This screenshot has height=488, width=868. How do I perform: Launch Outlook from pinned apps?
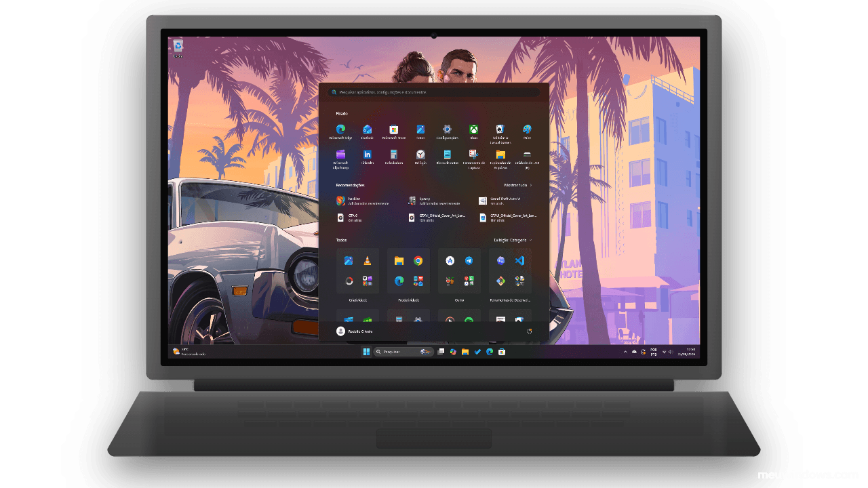point(367,131)
